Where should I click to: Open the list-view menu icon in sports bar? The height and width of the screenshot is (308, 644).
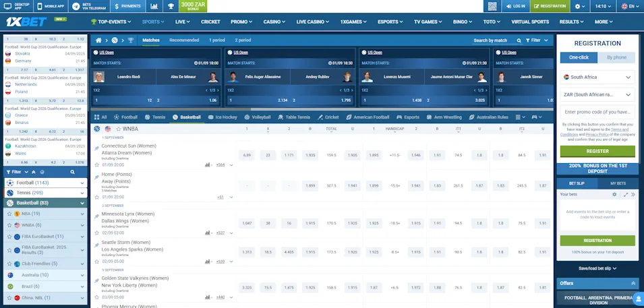coord(521,117)
